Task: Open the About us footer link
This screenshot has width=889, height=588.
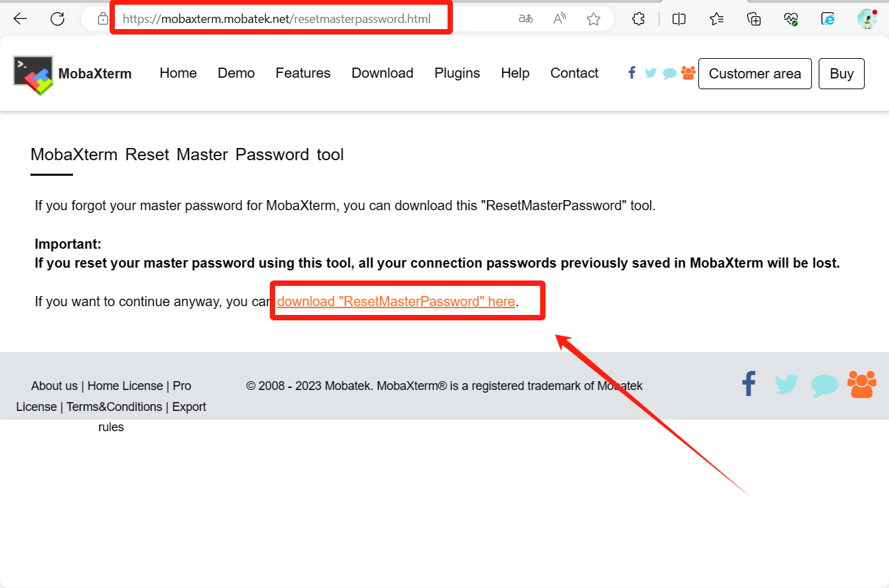Action: (x=54, y=386)
